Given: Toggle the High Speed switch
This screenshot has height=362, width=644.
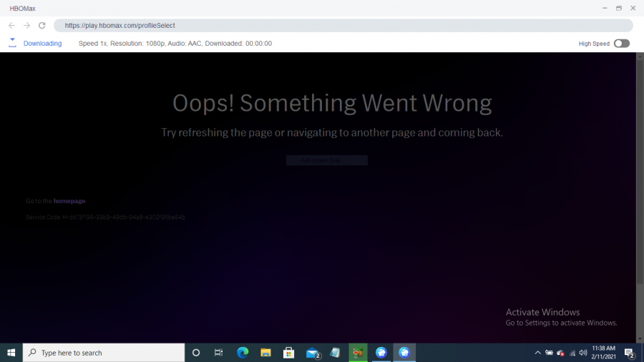Looking at the screenshot, I should coord(621,44).
